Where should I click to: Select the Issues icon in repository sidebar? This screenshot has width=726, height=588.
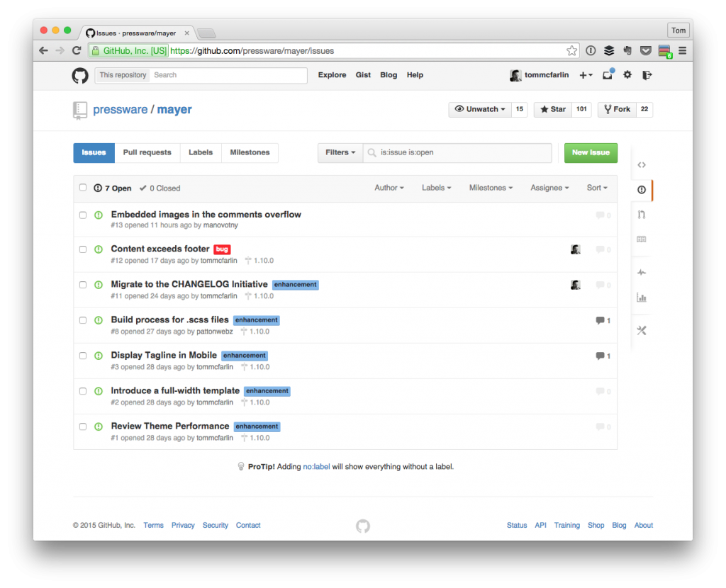tap(641, 190)
